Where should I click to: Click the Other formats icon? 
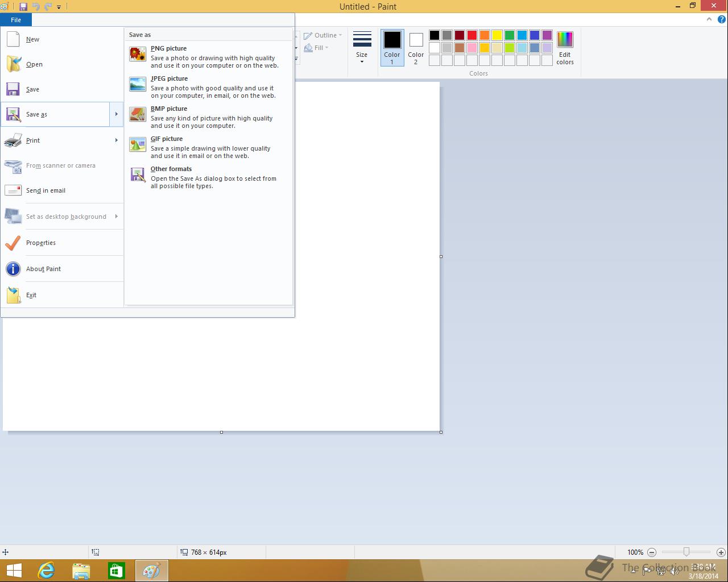138,174
